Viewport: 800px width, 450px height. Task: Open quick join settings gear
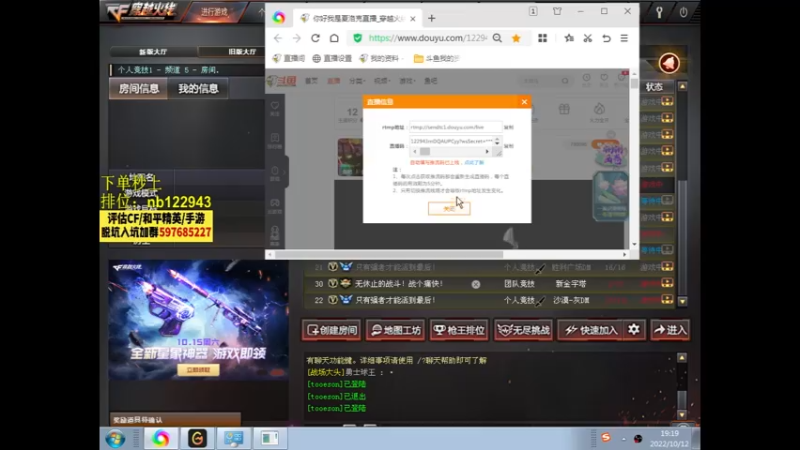point(634,330)
